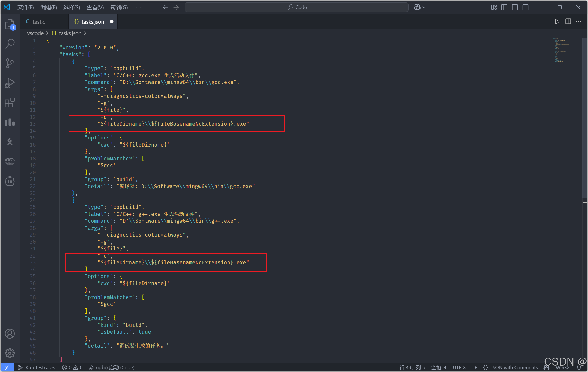588x372 pixels.
Task: Expand the hidden menus ellipsis in menu bar
Action: coord(139,7)
